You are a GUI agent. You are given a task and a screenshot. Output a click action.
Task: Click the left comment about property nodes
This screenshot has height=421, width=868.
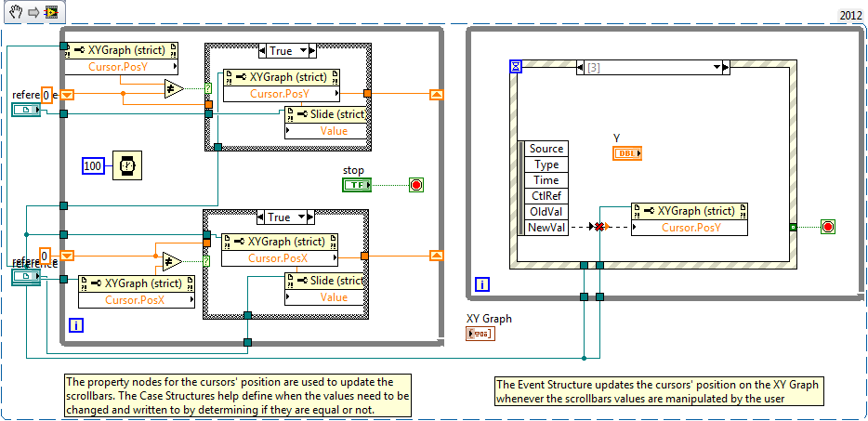tap(238, 396)
